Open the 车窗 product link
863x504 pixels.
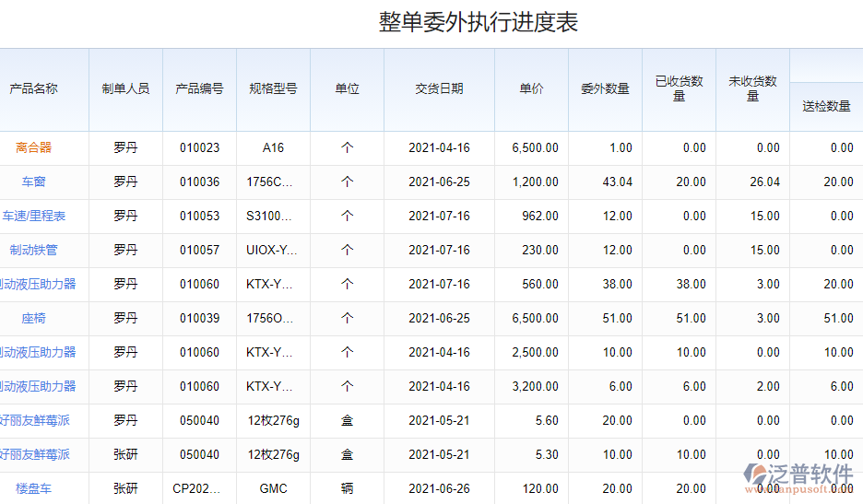(33, 182)
